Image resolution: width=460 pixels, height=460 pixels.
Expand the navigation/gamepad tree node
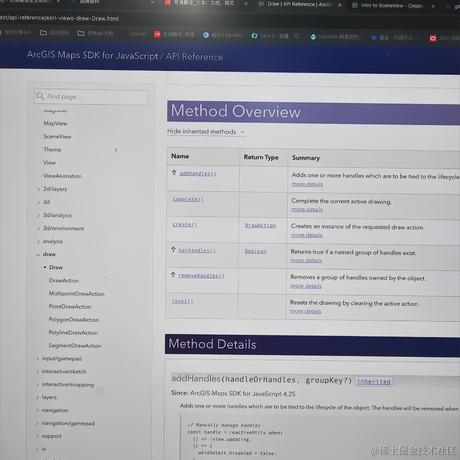37,423
